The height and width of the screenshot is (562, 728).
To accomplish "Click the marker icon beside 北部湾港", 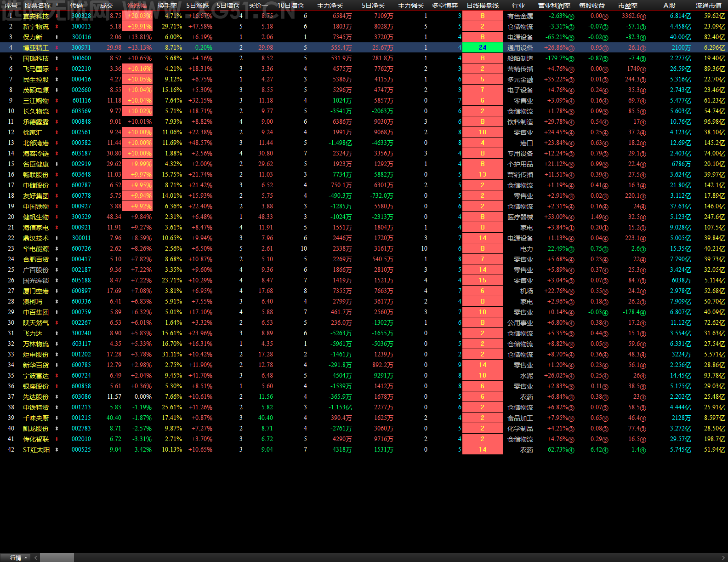I will coord(57,143).
